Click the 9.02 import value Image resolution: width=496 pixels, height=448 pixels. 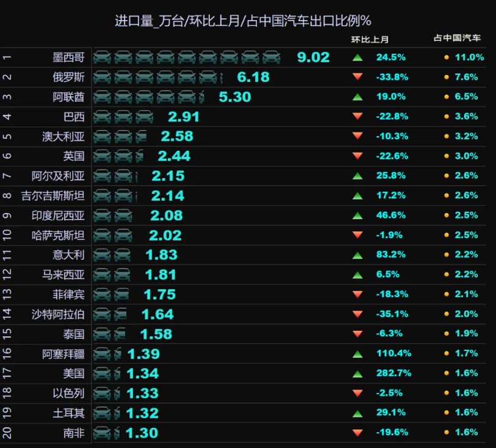[x=313, y=57]
